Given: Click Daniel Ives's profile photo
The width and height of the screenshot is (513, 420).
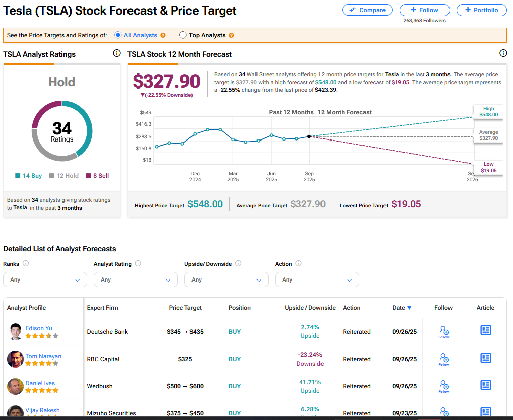Looking at the screenshot, I should (x=16, y=386).
